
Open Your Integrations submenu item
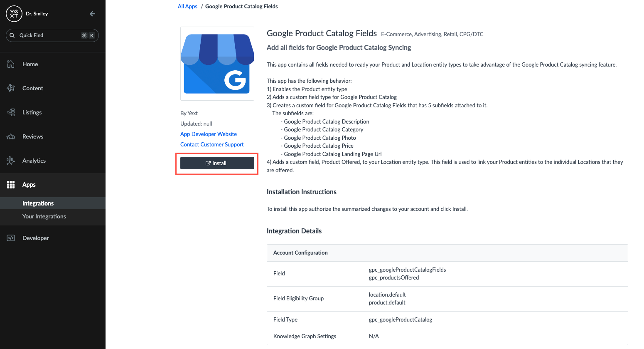[44, 216]
